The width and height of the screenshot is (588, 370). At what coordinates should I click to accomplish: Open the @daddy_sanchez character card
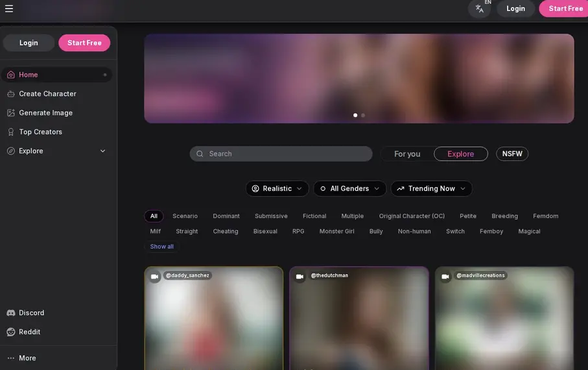[x=214, y=319]
